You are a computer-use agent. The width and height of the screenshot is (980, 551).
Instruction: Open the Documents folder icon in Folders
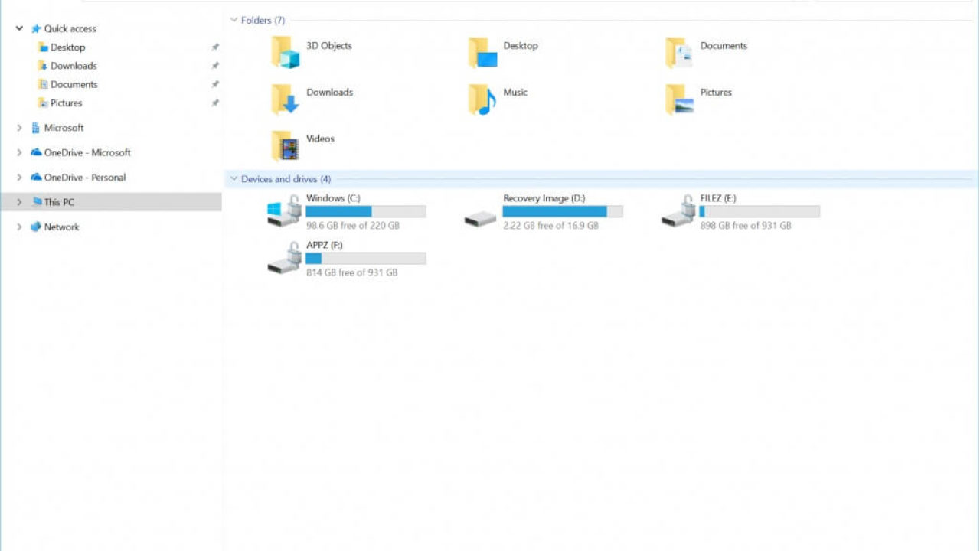click(x=679, y=53)
